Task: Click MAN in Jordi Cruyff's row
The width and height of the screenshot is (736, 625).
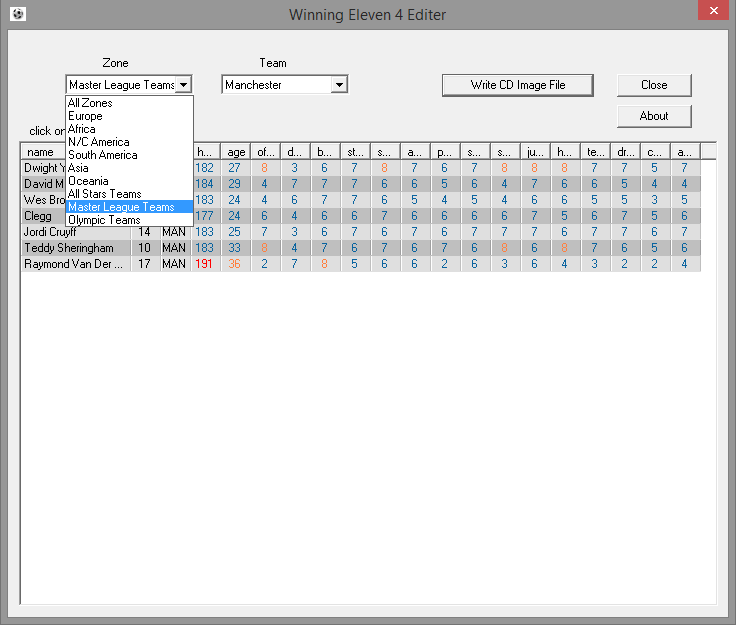Action: [174, 232]
